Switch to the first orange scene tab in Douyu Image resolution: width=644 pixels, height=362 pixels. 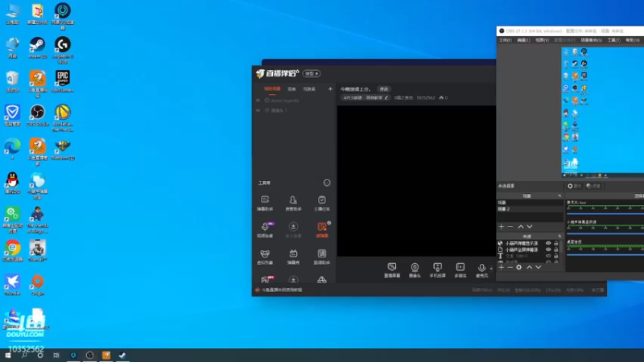tap(272, 89)
